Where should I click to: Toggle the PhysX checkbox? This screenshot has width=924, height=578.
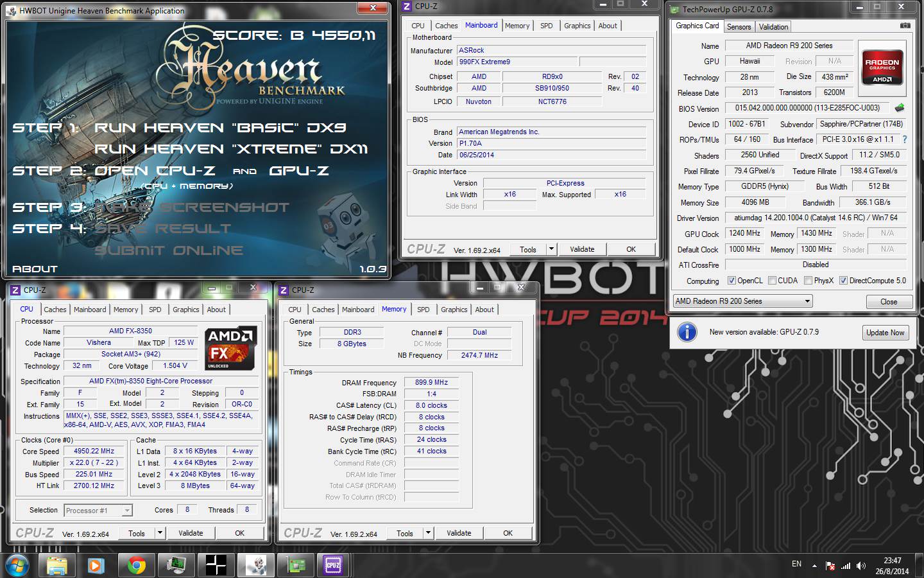[808, 281]
